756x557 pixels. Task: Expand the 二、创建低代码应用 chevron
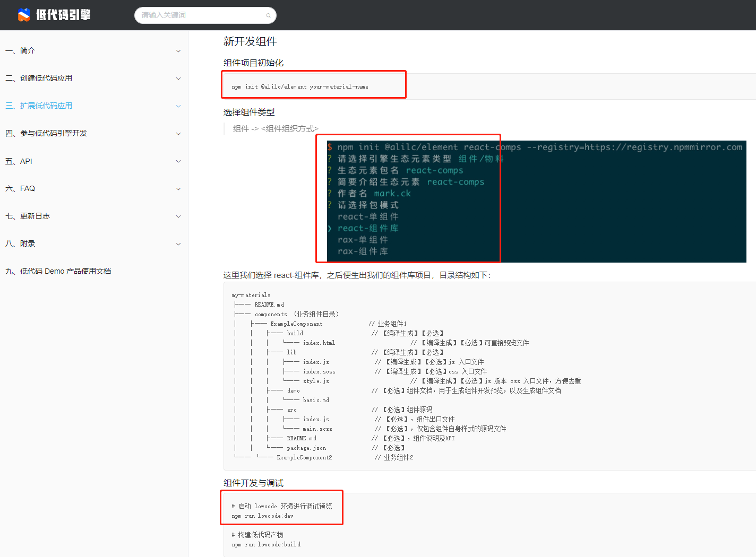[178, 79]
